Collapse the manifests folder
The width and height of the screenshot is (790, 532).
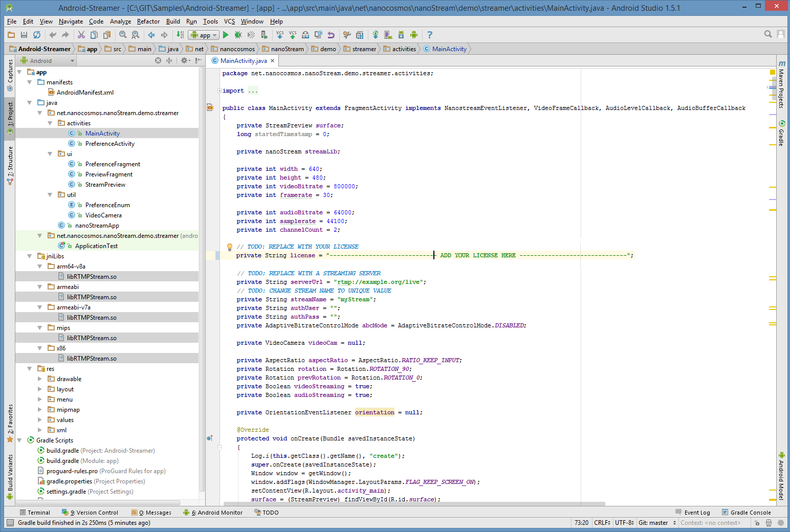pyautogui.click(x=30, y=82)
